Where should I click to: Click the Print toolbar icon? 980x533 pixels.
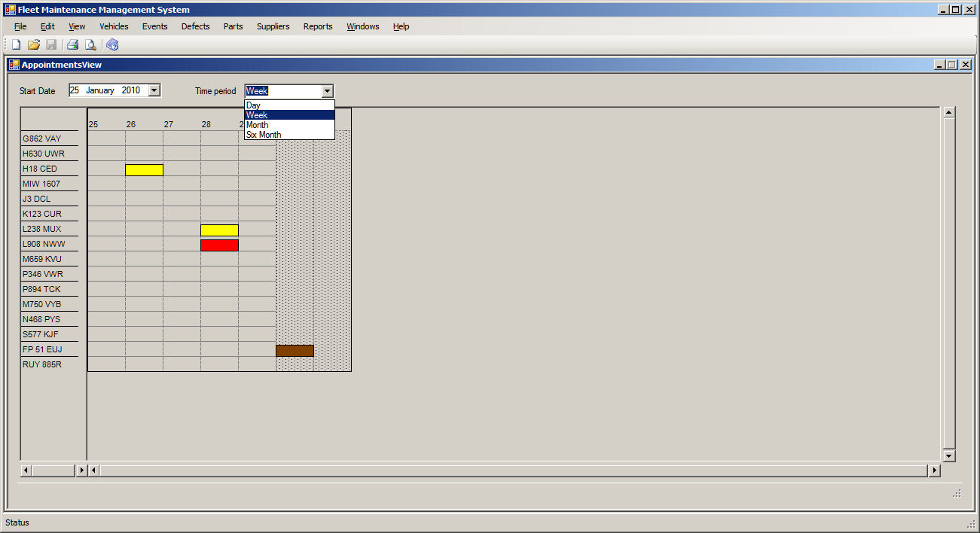coord(73,44)
